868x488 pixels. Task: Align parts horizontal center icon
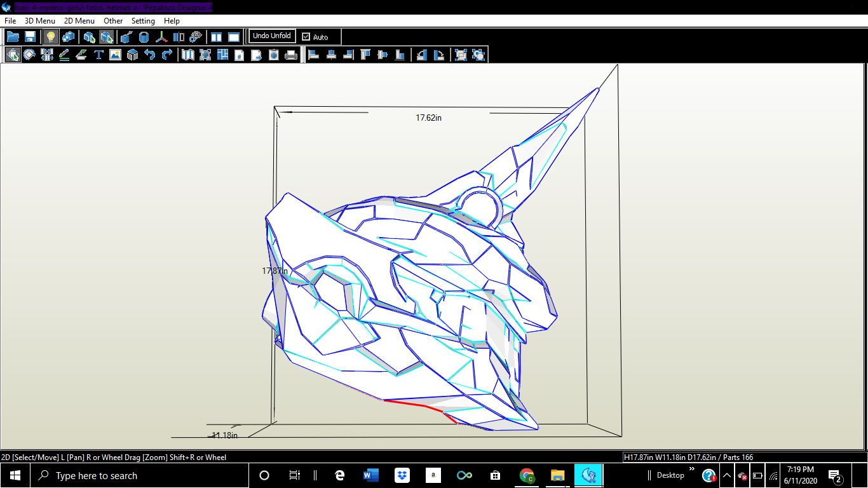pos(331,55)
